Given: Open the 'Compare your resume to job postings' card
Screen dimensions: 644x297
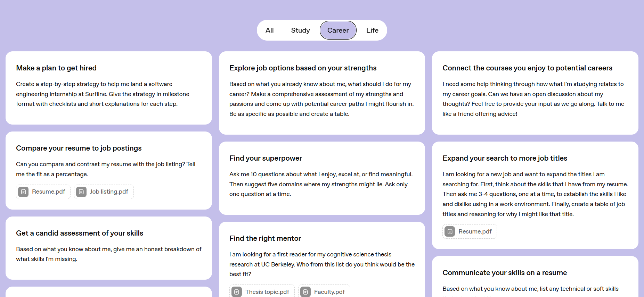Looking at the screenshot, I should pos(108,170).
